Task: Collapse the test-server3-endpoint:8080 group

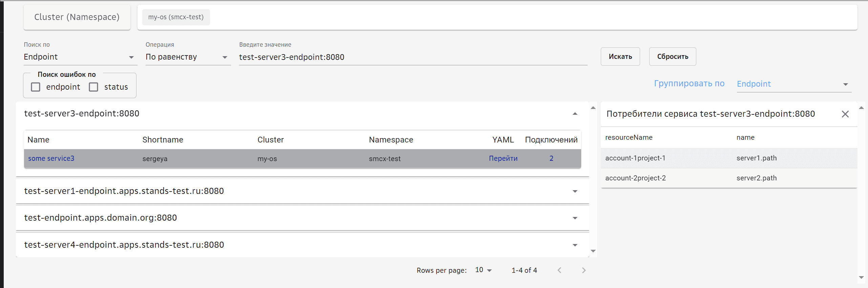Action: [x=575, y=114]
